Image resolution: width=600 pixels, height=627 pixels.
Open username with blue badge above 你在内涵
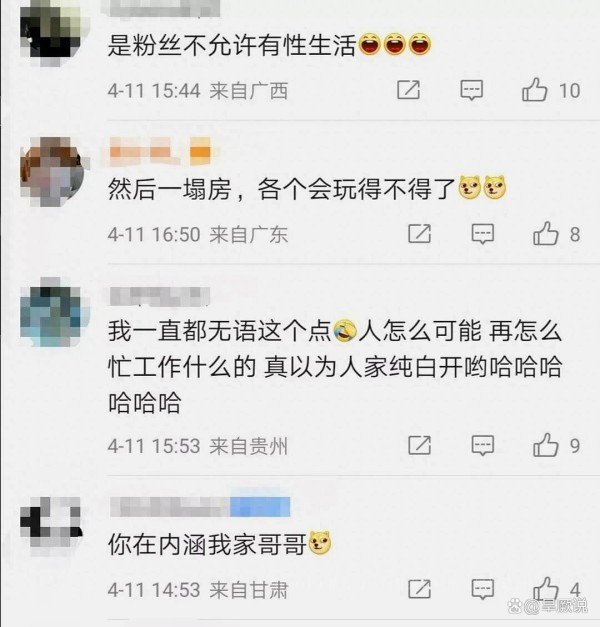coord(200,507)
